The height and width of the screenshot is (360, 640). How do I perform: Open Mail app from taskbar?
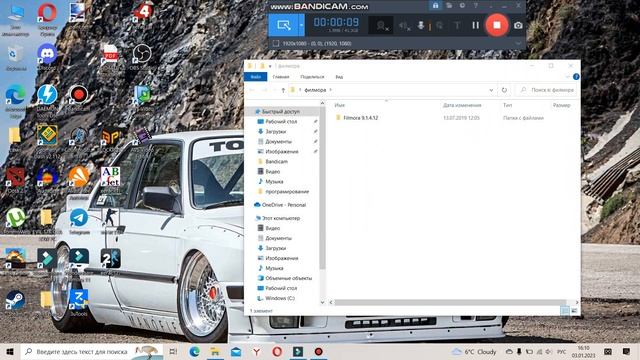click(236, 351)
